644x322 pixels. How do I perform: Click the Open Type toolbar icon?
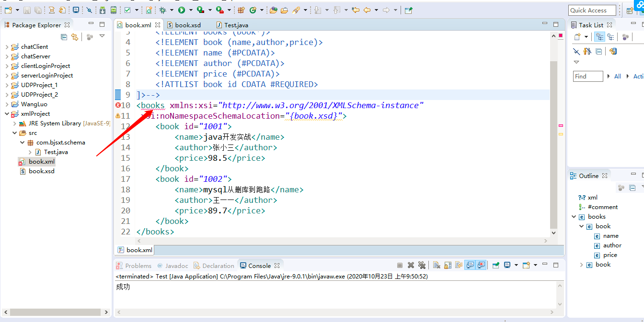click(x=274, y=10)
